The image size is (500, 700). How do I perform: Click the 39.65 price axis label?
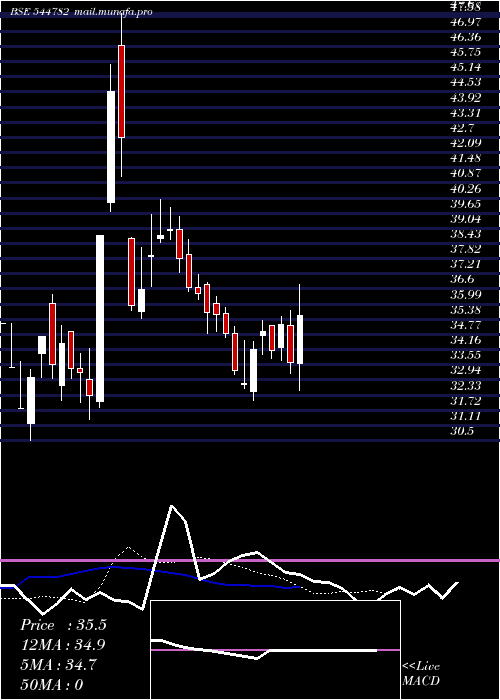pyautogui.click(x=465, y=204)
